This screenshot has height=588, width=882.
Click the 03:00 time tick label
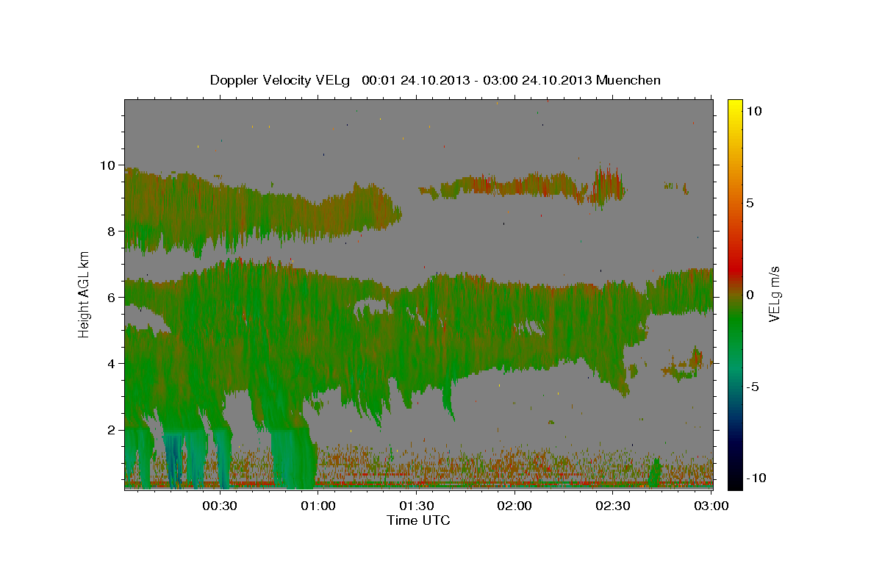tap(711, 506)
